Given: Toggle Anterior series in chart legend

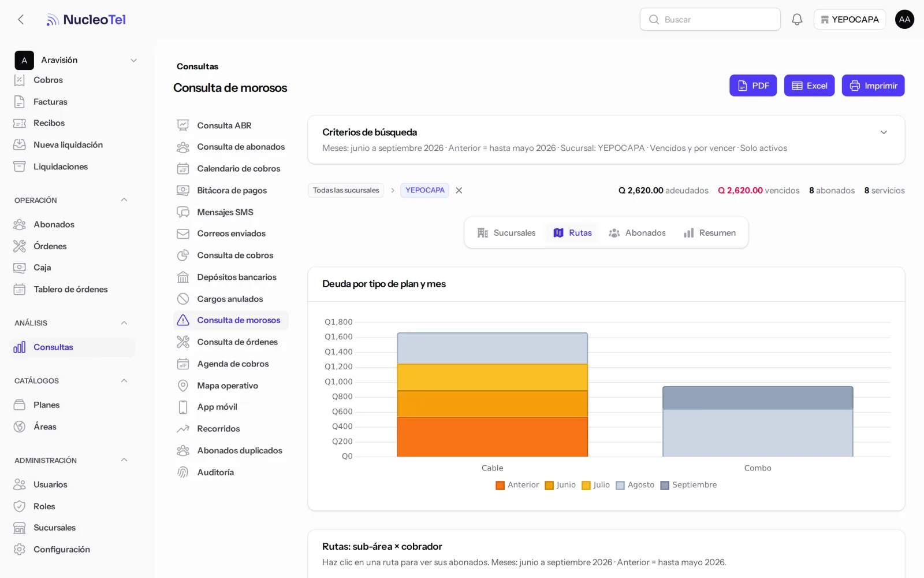Looking at the screenshot, I should coord(517,485).
